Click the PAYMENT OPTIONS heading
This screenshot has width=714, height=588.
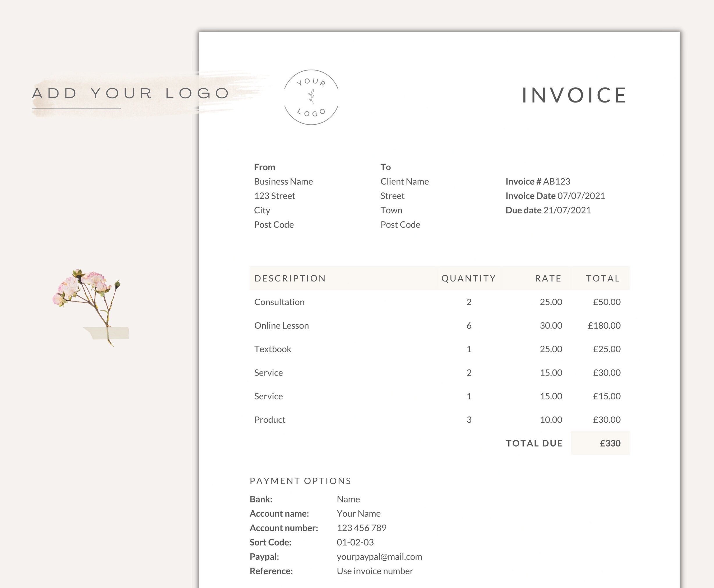point(300,481)
